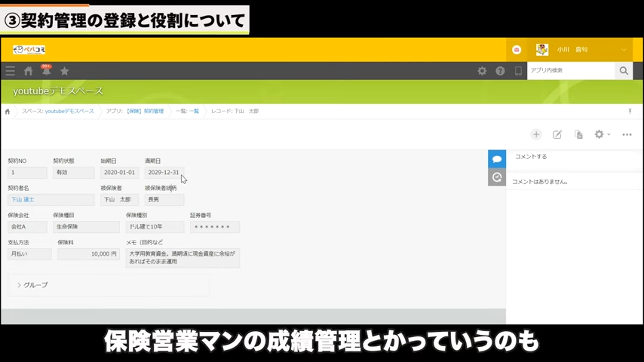This screenshot has height=362, width=644.
Task: Click the 被保険者 value 下山 太郎
Action: coord(119,200)
